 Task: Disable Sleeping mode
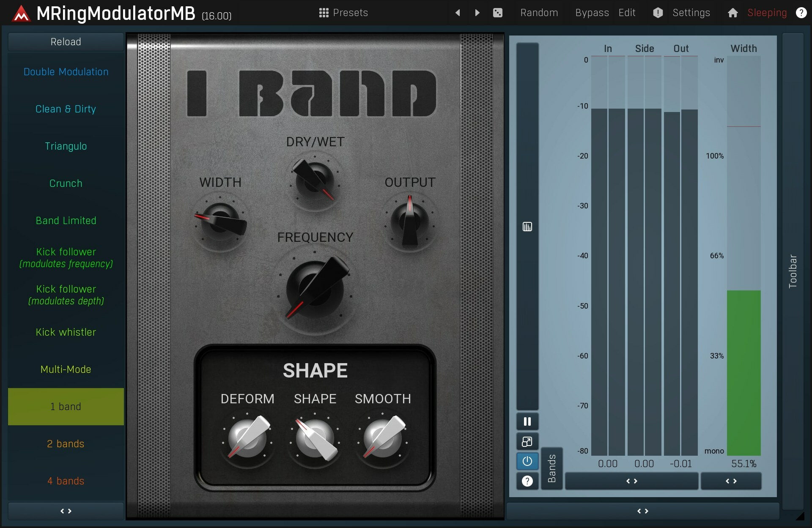pos(766,13)
